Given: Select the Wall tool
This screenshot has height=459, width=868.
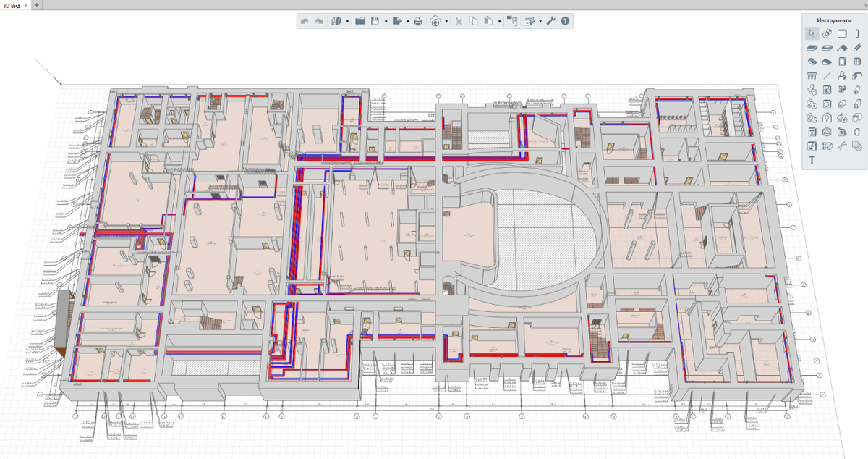Looking at the screenshot, I should click(842, 33).
